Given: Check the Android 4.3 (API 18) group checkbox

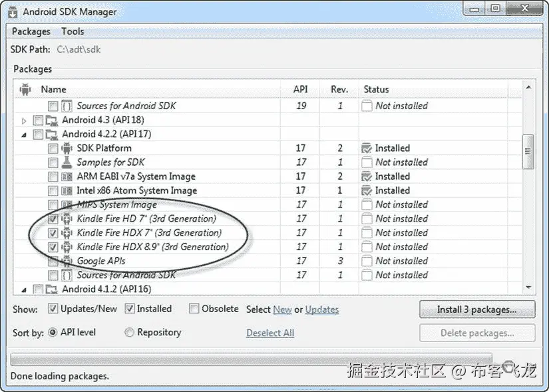Looking at the screenshot, I should coord(38,120).
